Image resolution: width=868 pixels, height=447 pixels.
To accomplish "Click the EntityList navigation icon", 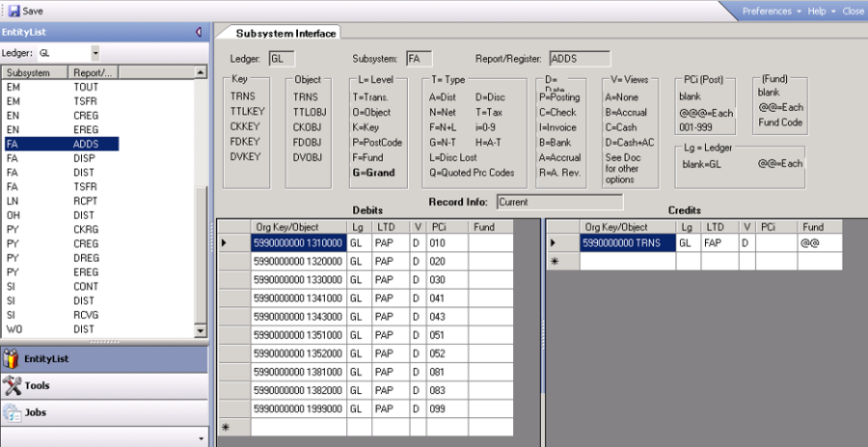I will (12, 359).
